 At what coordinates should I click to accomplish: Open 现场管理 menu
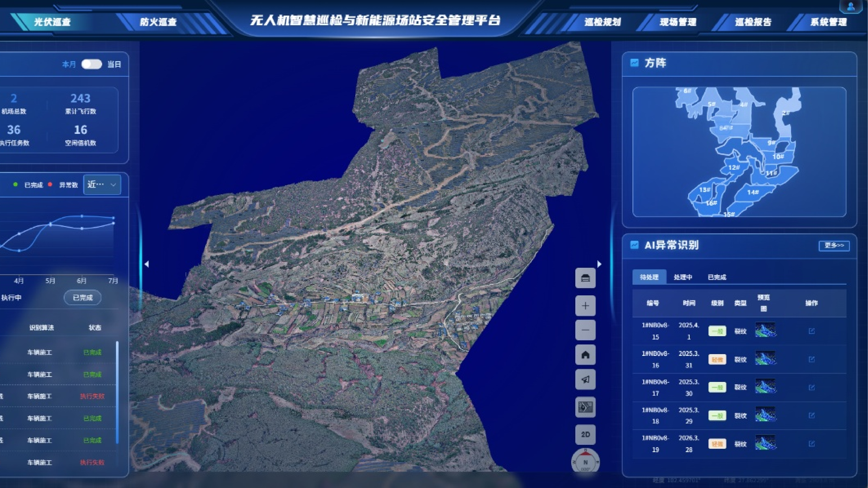678,22
